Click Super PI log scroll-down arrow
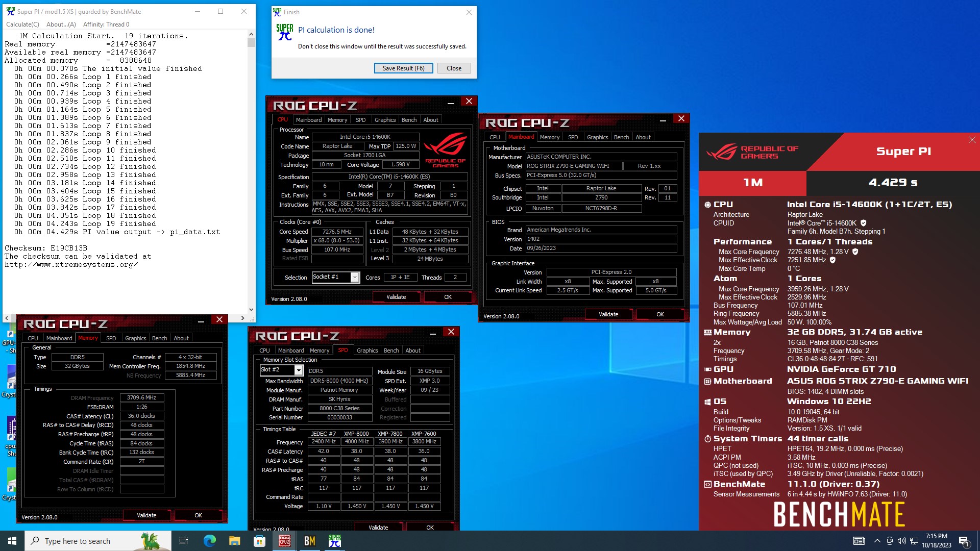The width and height of the screenshot is (980, 551). pyautogui.click(x=251, y=309)
